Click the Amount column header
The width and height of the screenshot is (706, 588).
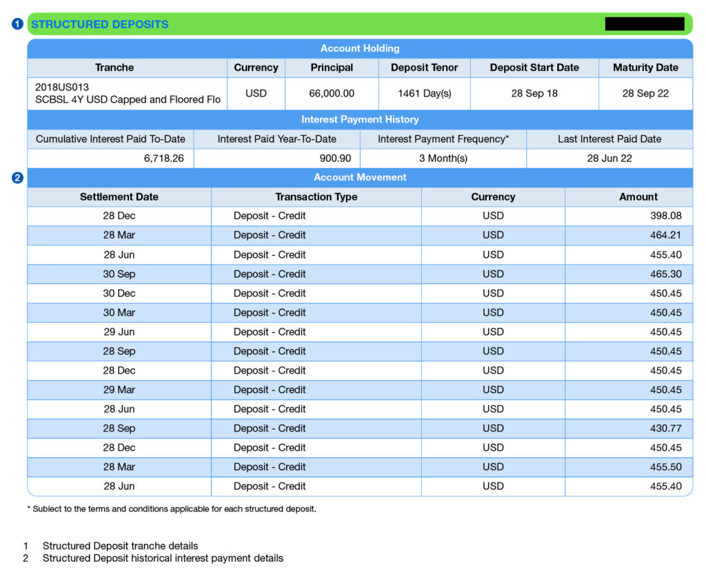[638, 196]
